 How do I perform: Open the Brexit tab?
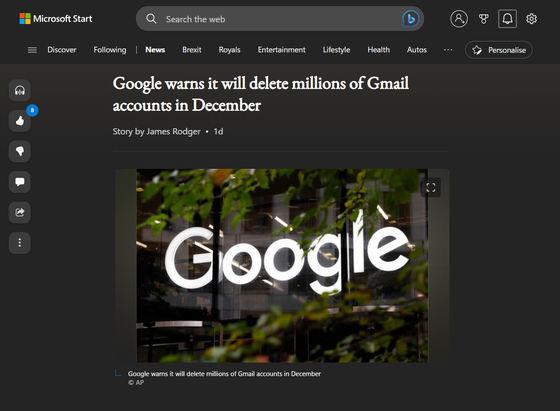point(192,50)
